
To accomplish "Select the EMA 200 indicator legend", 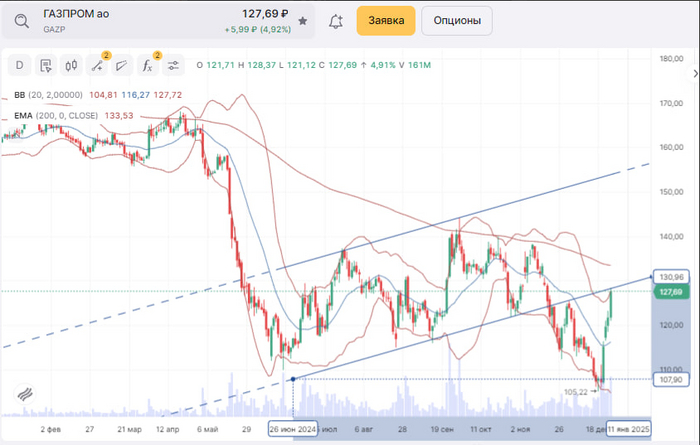I will [x=23, y=115].
